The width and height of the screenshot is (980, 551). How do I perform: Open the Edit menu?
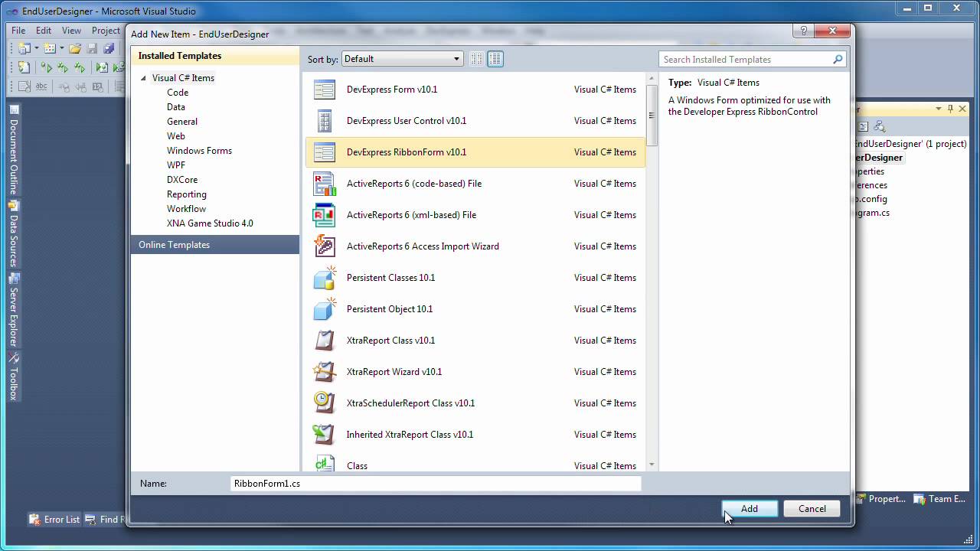tap(44, 31)
